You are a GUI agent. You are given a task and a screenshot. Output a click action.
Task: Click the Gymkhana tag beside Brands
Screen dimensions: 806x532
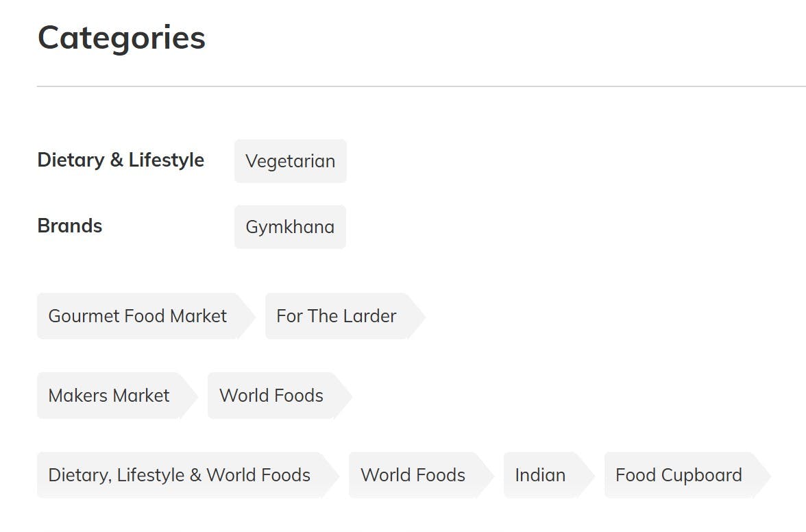[x=289, y=226]
